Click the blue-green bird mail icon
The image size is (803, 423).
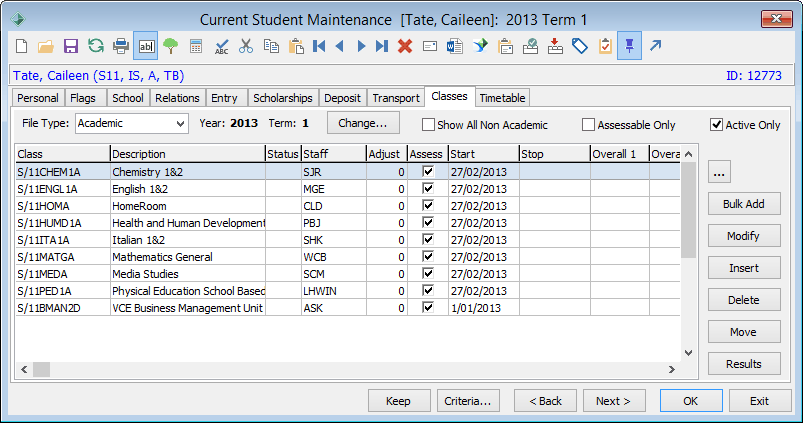(x=480, y=46)
